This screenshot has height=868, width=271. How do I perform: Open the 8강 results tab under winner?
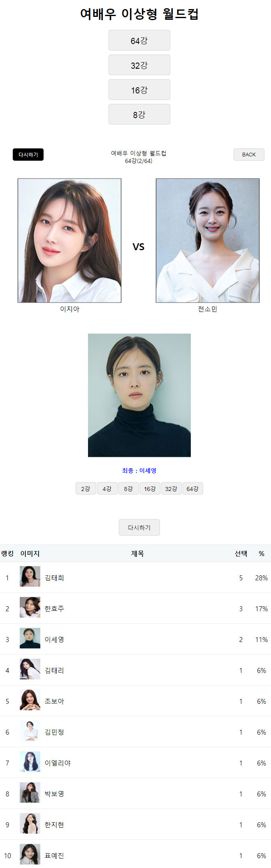[128, 489]
